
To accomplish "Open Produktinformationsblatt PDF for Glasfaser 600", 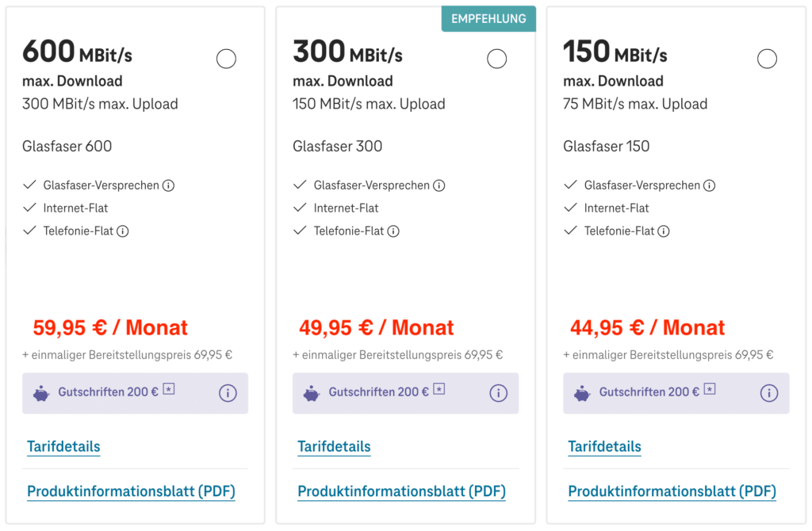I will click(131, 491).
